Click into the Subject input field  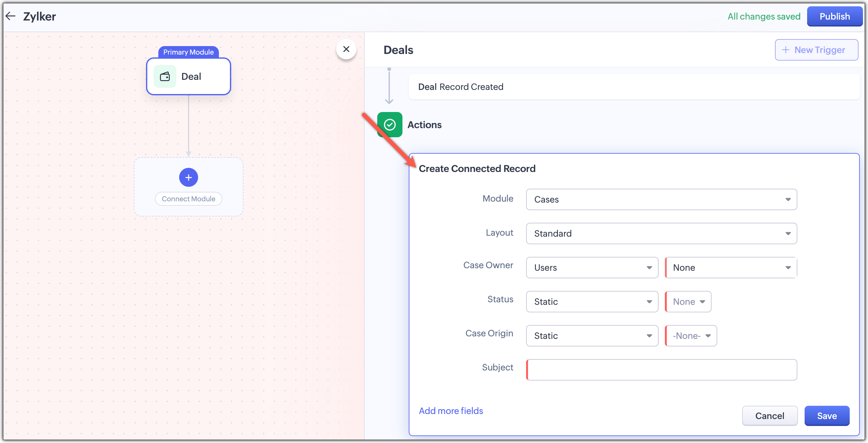click(661, 369)
